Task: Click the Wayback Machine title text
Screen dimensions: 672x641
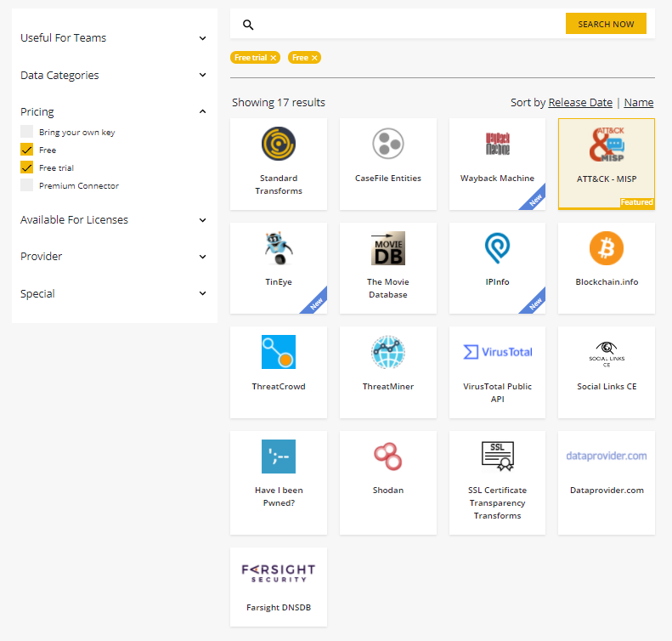Action: [x=497, y=178]
